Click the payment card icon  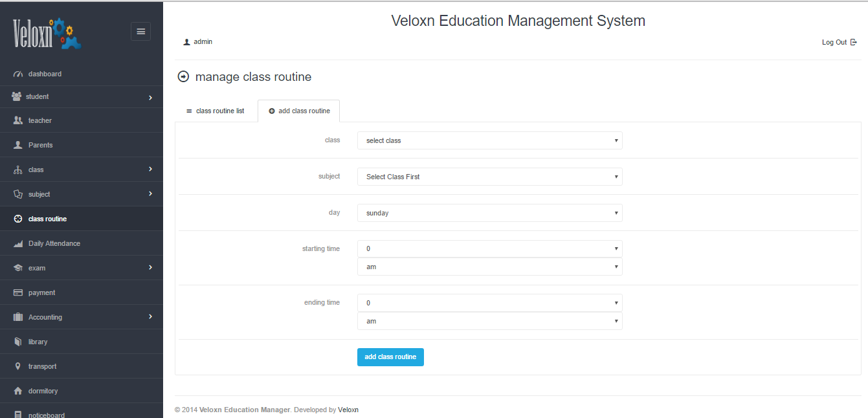18,292
